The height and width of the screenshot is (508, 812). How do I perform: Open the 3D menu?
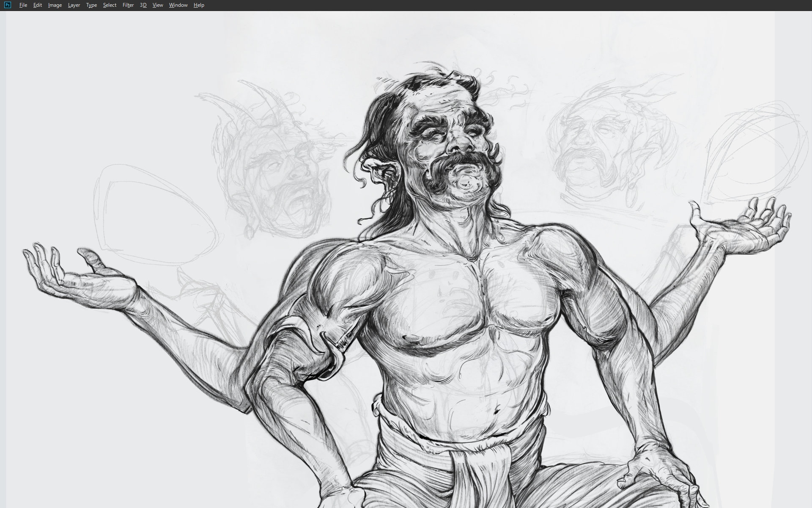(x=143, y=5)
